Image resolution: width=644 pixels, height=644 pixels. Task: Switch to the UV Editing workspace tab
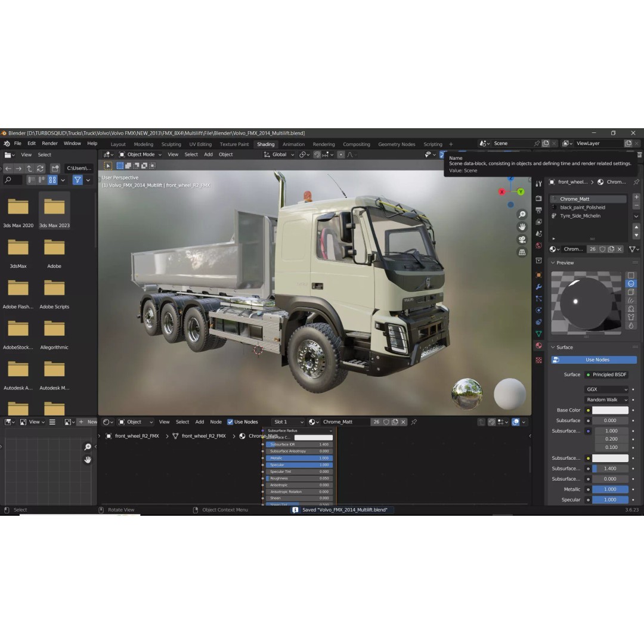coord(200,144)
